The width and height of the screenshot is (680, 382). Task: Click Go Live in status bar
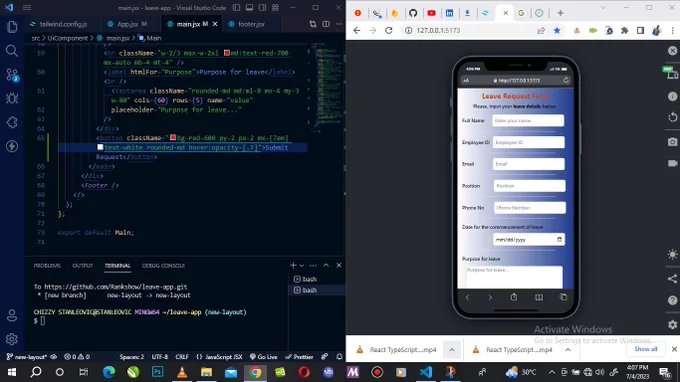click(263, 357)
